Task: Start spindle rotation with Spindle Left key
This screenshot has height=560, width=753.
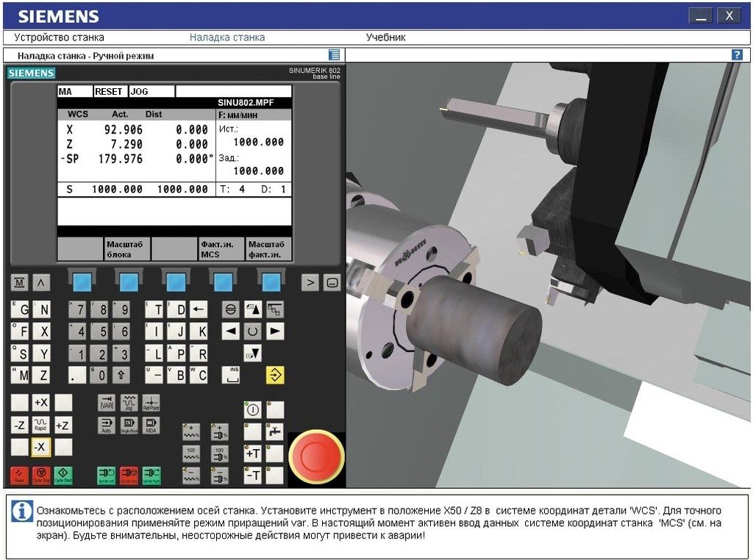Action: click(x=107, y=475)
